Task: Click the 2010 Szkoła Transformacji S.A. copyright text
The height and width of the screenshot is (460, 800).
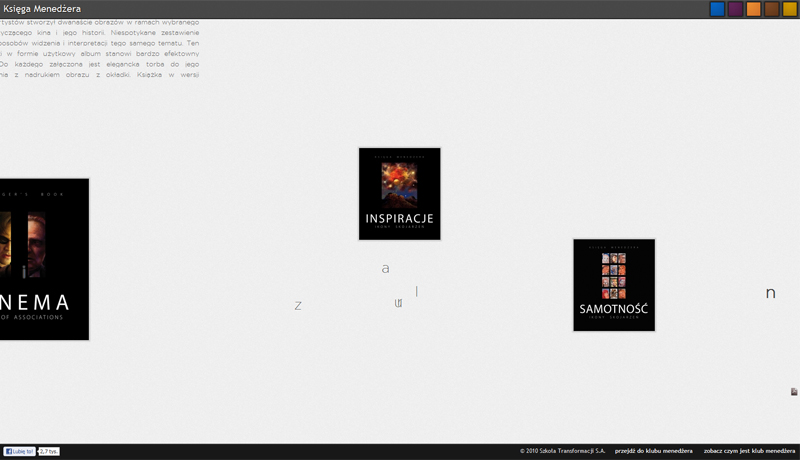Action: coord(562,451)
